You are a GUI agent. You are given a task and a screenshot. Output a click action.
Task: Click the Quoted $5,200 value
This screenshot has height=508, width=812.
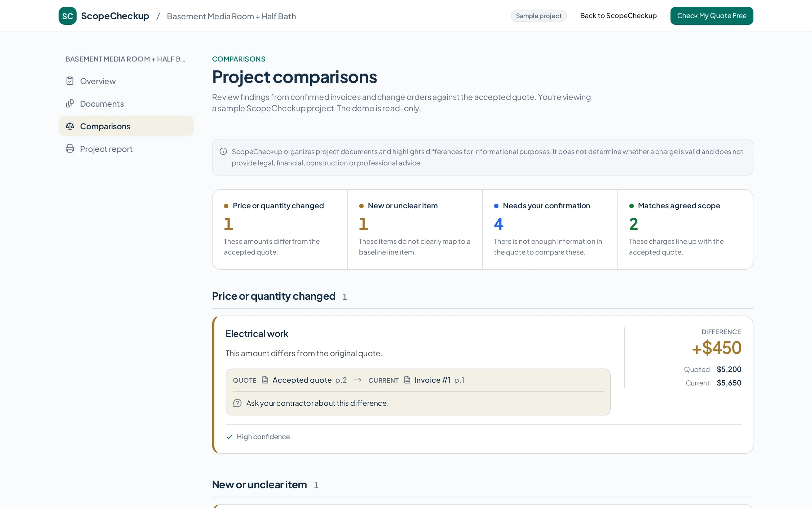click(x=729, y=369)
